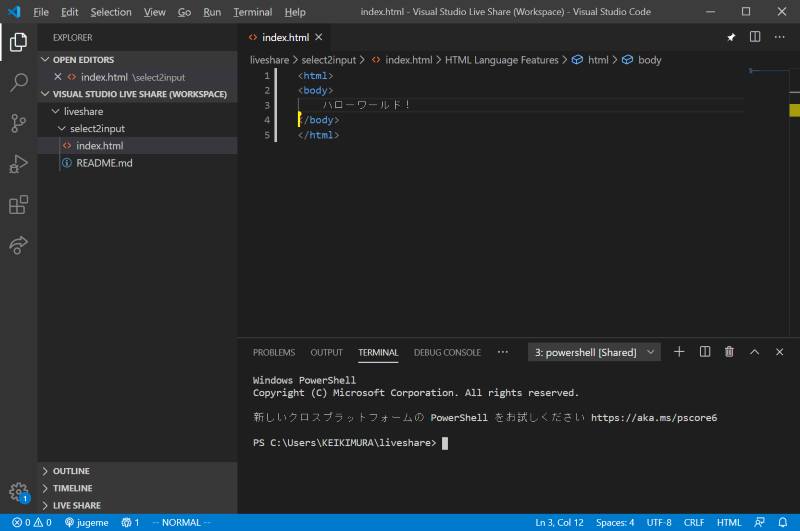Open the Run and Debug view
This screenshot has height=531, width=800.
click(18, 164)
